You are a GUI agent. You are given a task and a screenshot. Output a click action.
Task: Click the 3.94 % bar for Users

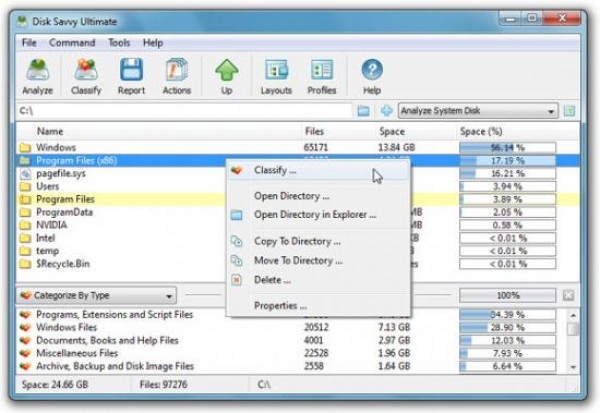507,186
